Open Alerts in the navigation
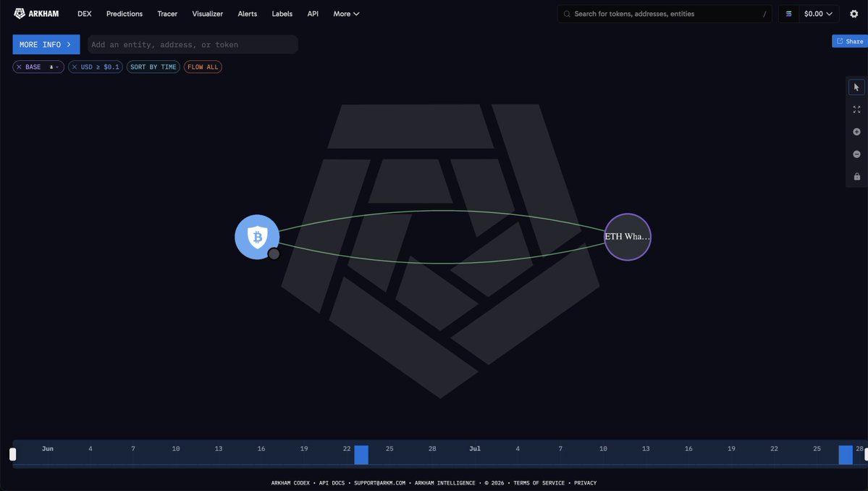868x491 pixels. click(248, 14)
